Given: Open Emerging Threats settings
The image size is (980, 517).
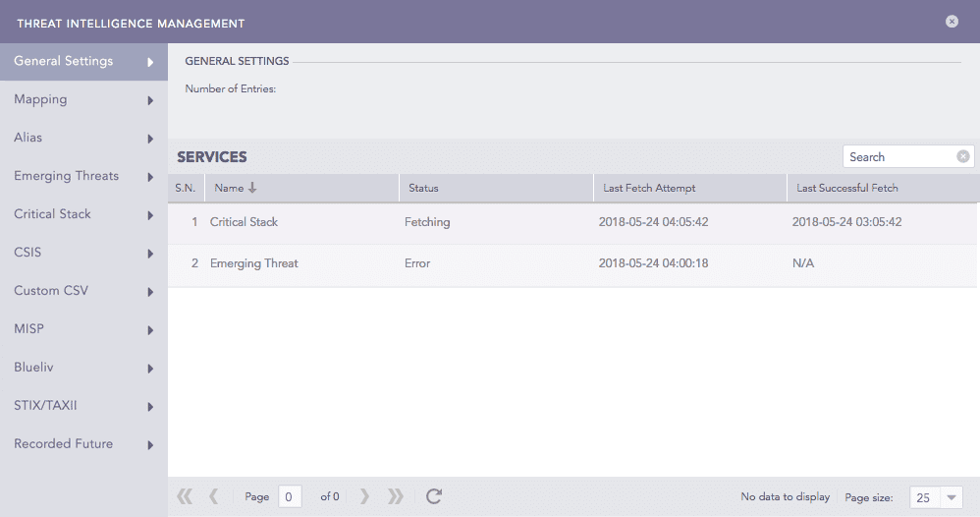Looking at the screenshot, I should 83,176.
